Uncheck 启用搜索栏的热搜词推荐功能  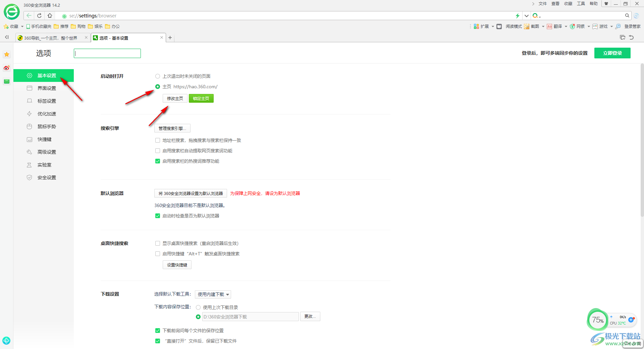[x=158, y=161]
